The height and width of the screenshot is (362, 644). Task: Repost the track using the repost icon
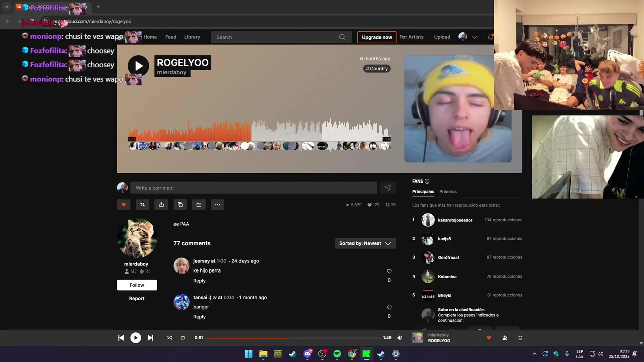click(142, 204)
